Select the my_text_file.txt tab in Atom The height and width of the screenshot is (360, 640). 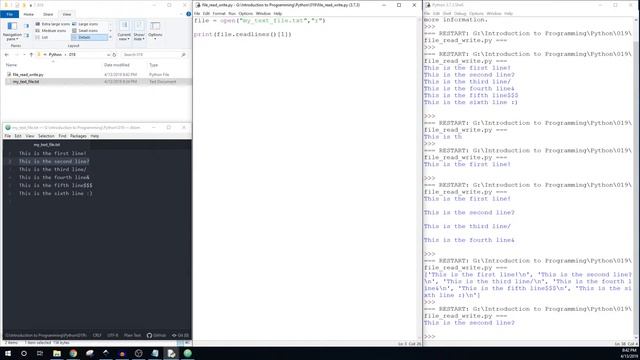point(47,145)
